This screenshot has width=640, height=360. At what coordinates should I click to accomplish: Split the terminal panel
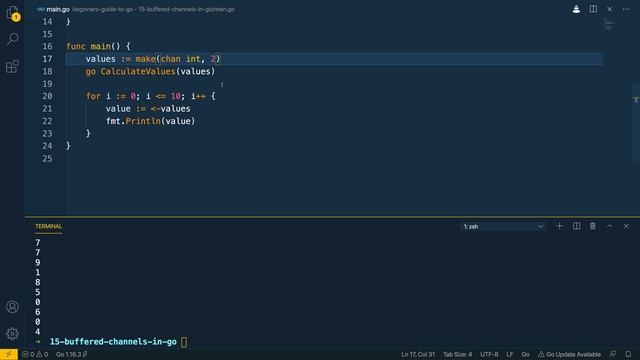[576, 226]
